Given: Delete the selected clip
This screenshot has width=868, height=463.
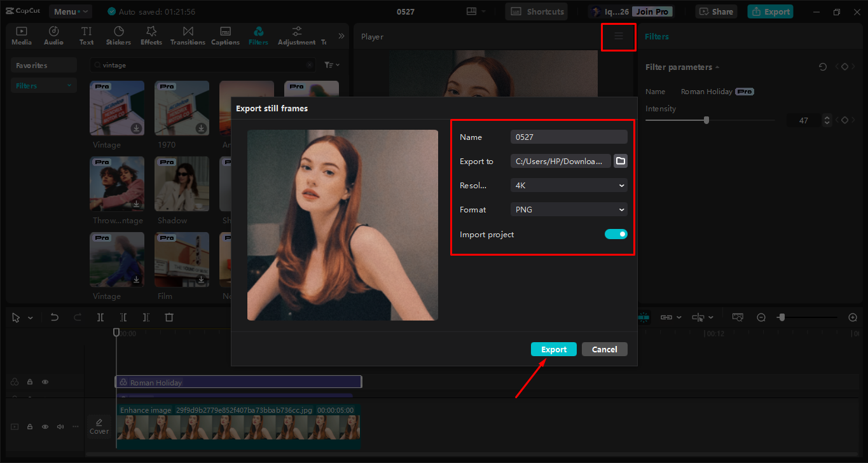Looking at the screenshot, I should point(169,317).
